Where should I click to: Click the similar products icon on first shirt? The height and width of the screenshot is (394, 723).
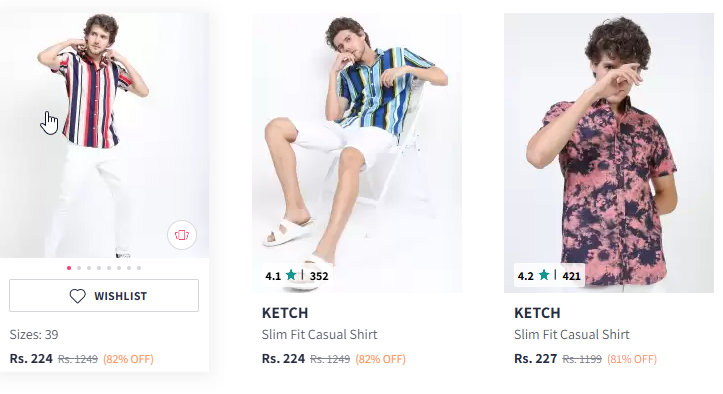click(x=182, y=235)
